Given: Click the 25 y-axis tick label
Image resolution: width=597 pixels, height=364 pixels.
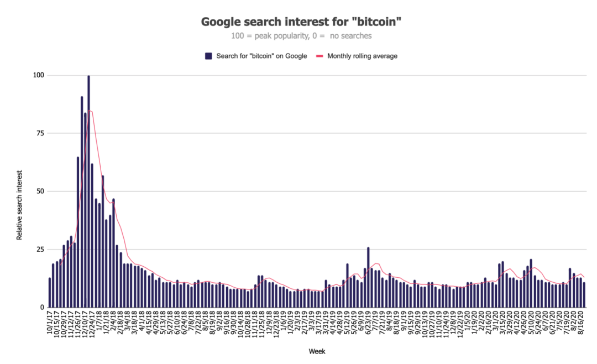Looking at the screenshot, I should point(40,250).
